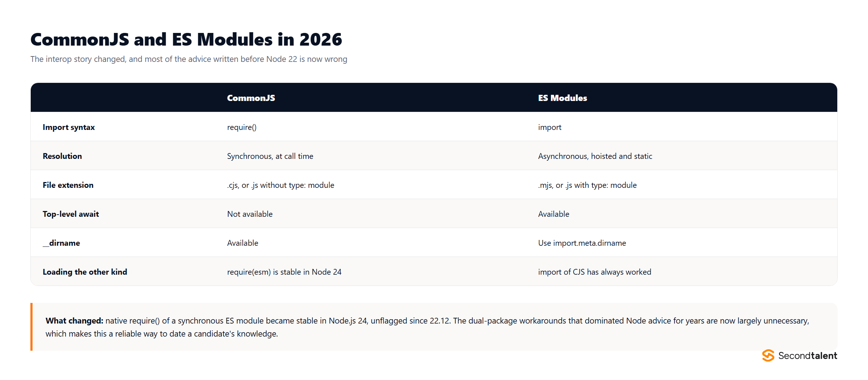Select the Resolution row label
This screenshot has height=380, width=868.
pos(62,156)
